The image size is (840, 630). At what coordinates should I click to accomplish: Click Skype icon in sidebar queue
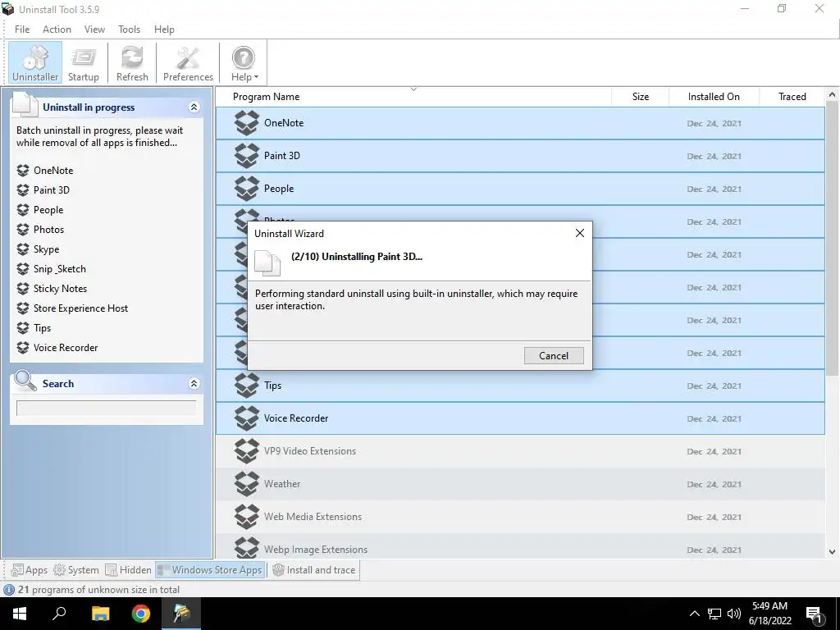point(22,249)
